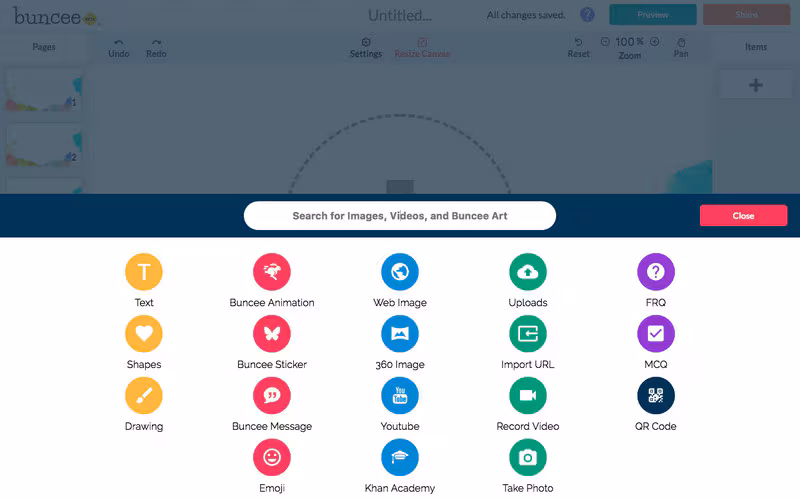
Task: Select the Resize Canvas tool
Action: 422,48
